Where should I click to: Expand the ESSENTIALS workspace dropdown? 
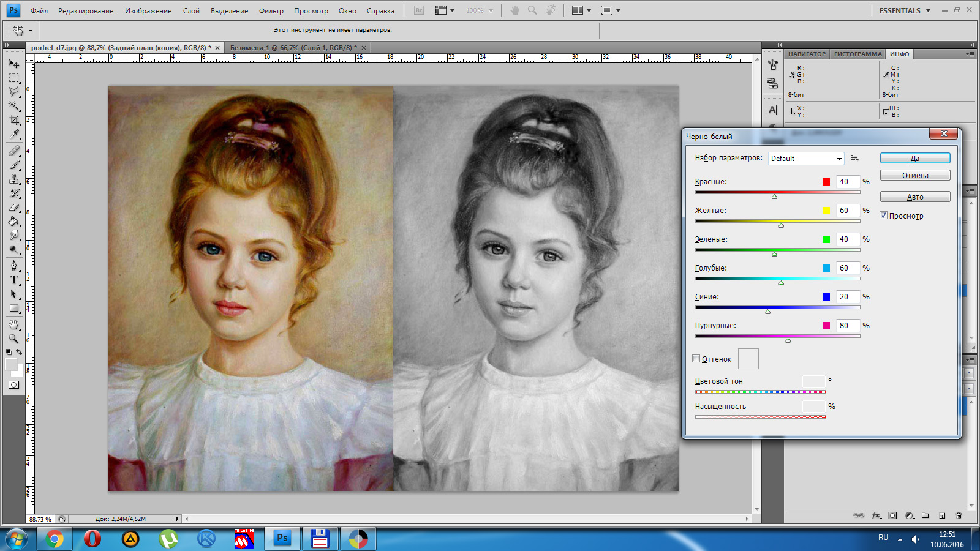click(x=904, y=10)
